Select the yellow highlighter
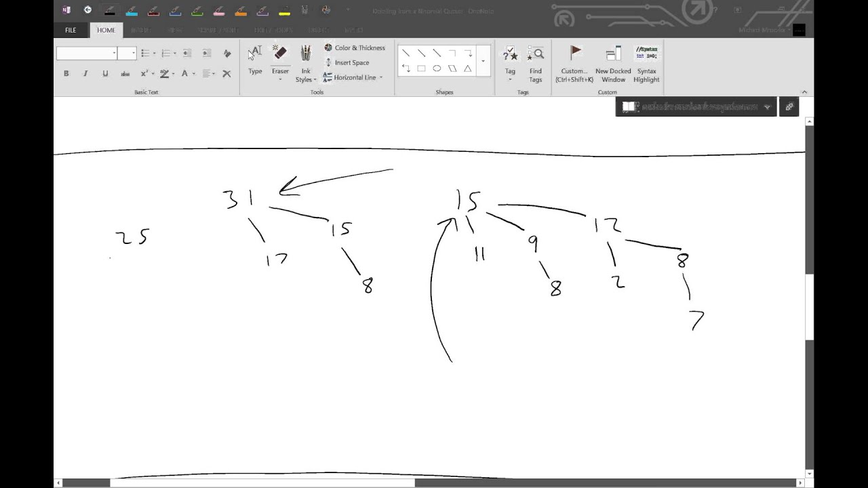This screenshot has width=868, height=488. [283, 10]
